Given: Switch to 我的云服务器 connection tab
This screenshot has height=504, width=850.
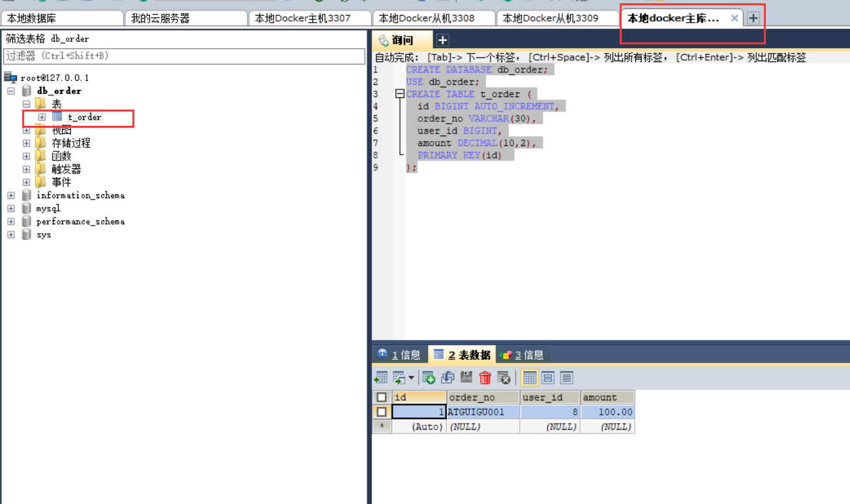Looking at the screenshot, I should pos(186,18).
